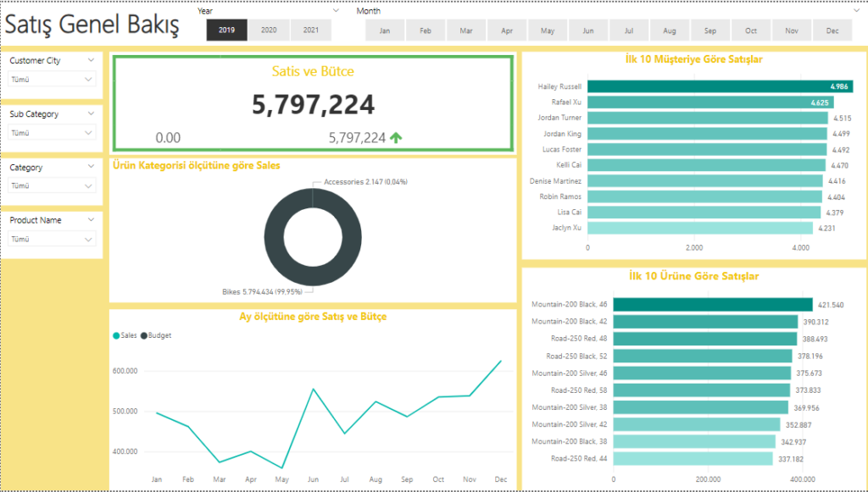Click the teal Sales legend marker
This screenshot has width=868, height=492.
116,335
